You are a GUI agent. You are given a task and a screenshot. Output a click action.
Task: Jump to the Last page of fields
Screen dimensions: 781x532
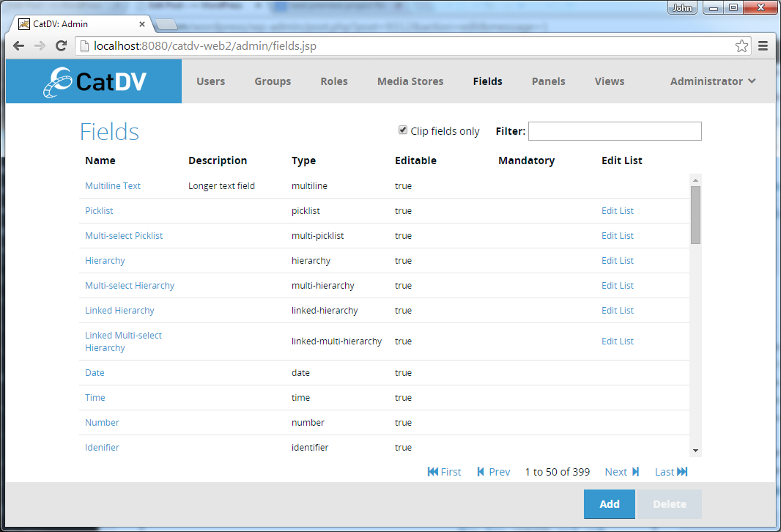point(671,472)
